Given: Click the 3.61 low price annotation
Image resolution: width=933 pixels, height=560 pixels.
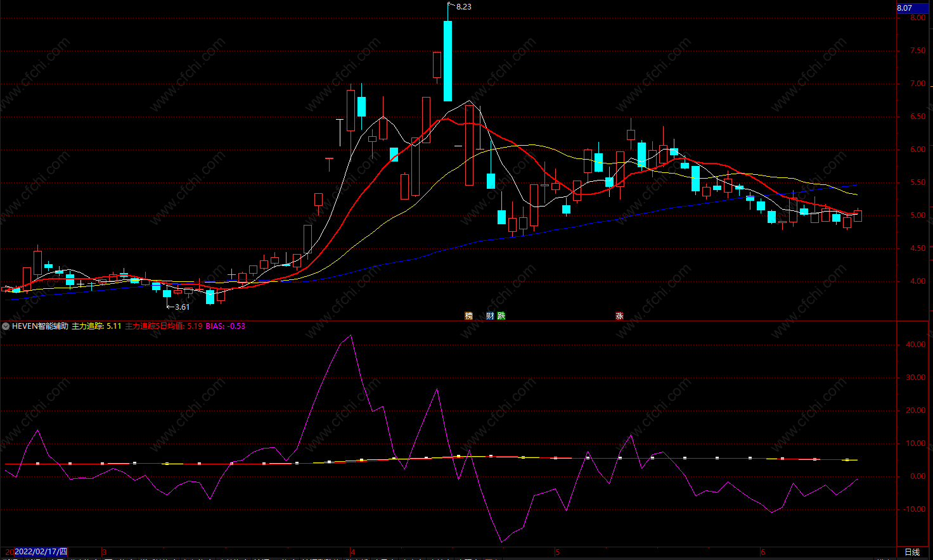Looking at the screenshot, I should (183, 307).
